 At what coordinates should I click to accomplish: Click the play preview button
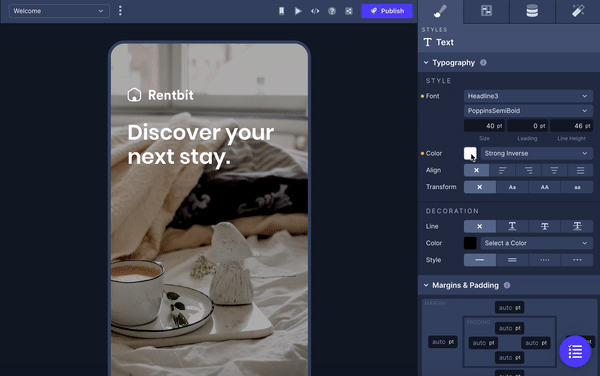[298, 11]
